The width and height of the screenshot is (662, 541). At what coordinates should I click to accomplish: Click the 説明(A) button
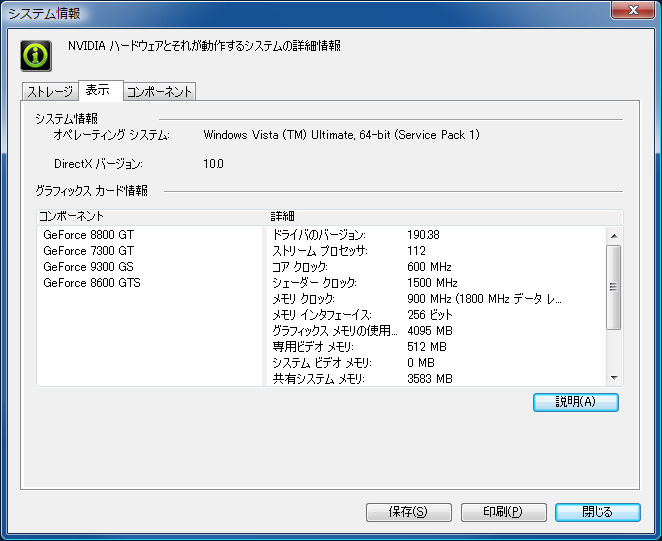tap(575, 402)
